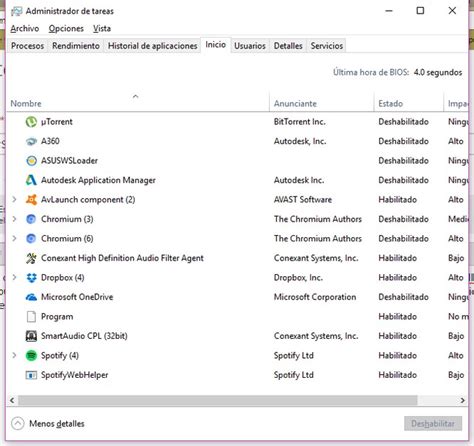The image size is (474, 446).
Task: Click the SpotifyWebHelper icon
Action: pyautogui.click(x=31, y=375)
